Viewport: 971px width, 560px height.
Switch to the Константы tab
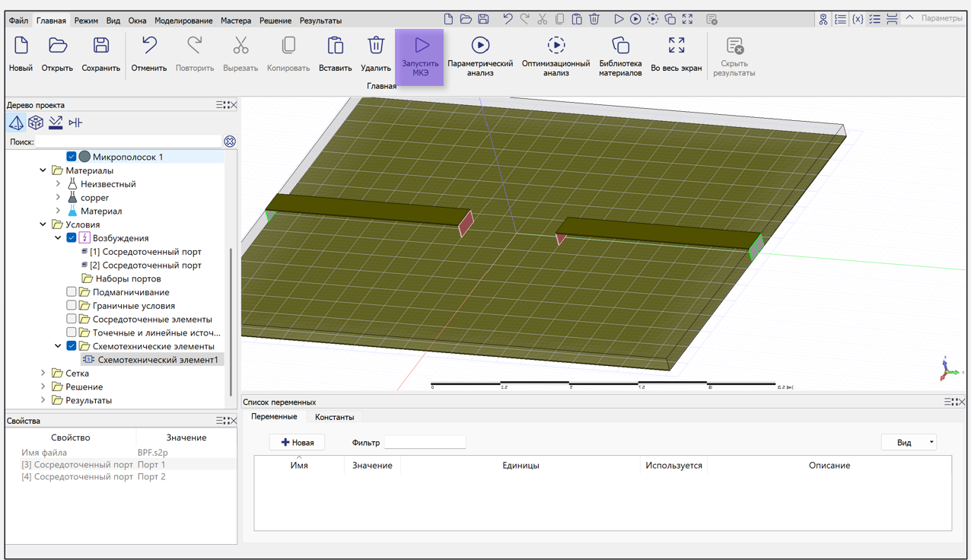(x=334, y=417)
